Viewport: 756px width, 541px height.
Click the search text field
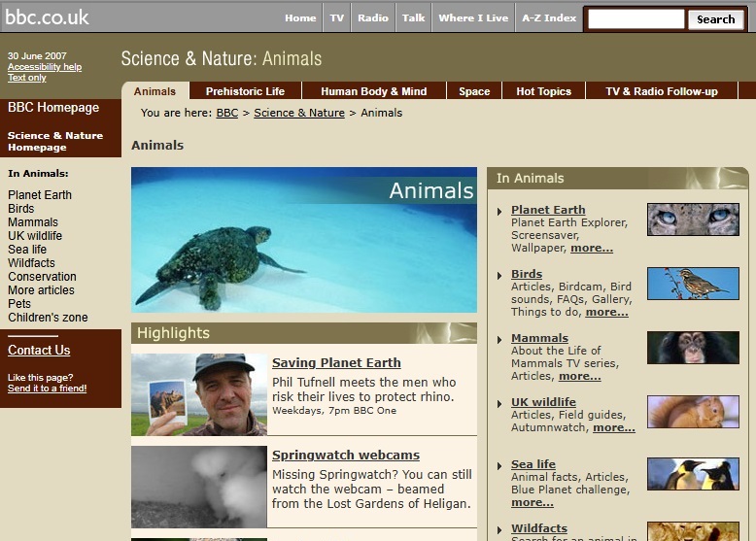[636, 19]
